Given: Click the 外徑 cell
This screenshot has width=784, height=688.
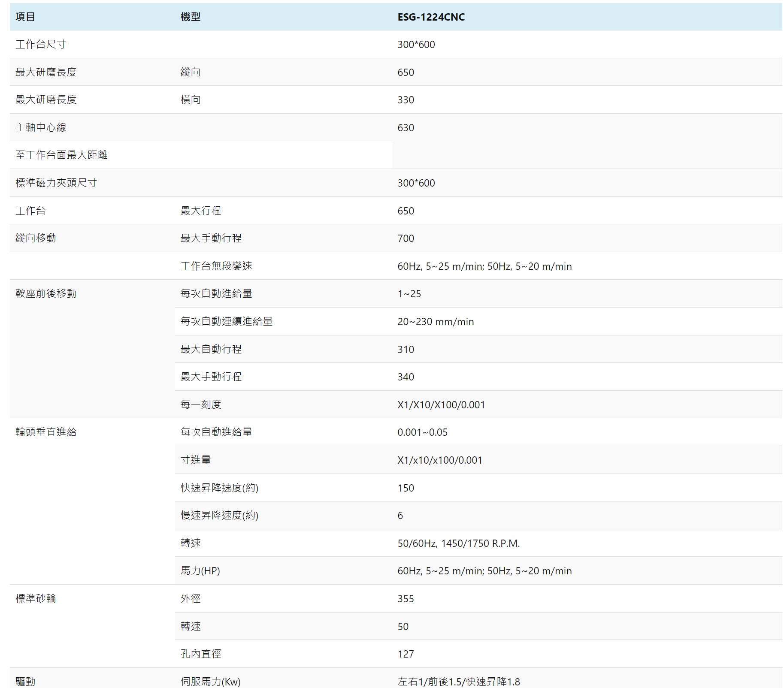Looking at the screenshot, I should (x=191, y=599).
